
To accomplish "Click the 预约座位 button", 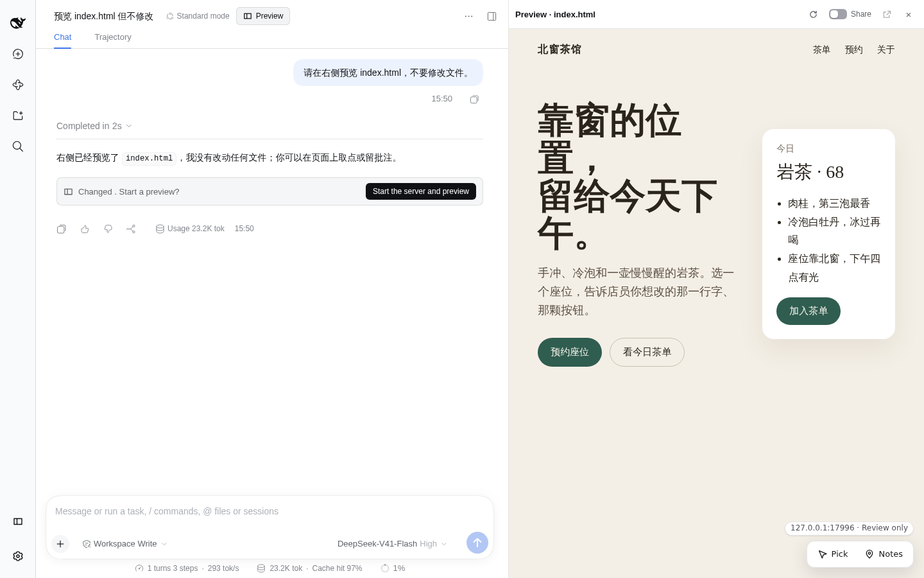I will coord(570,352).
